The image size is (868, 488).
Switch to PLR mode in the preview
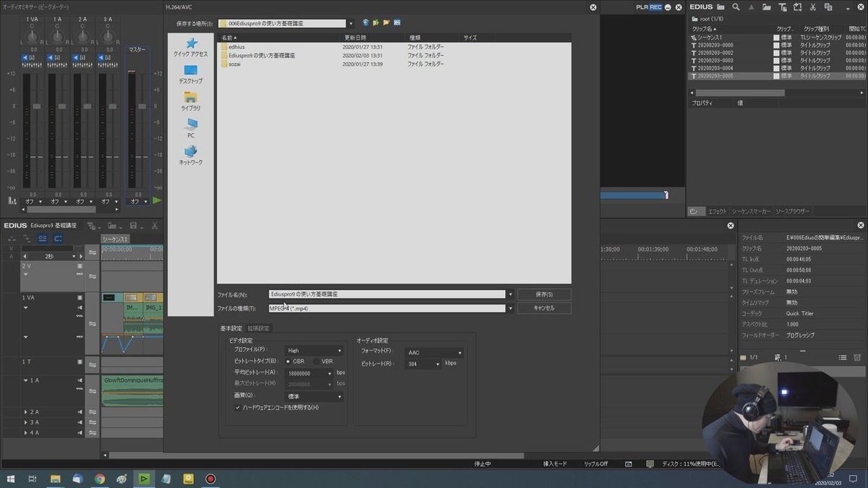642,7
